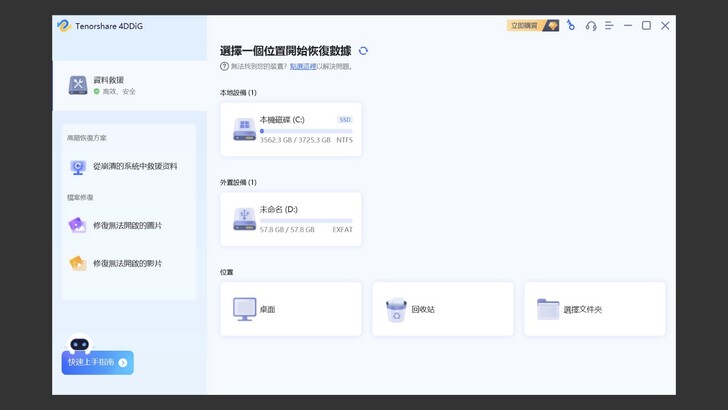Screen dimensions: 728x410
Task: Click the question mark help icon
Action: coord(224,66)
